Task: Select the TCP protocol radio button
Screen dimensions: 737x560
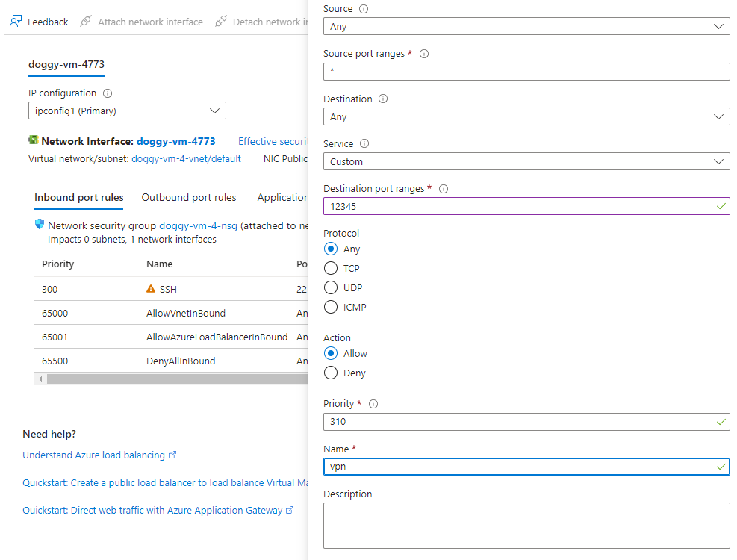Action: tap(330, 268)
